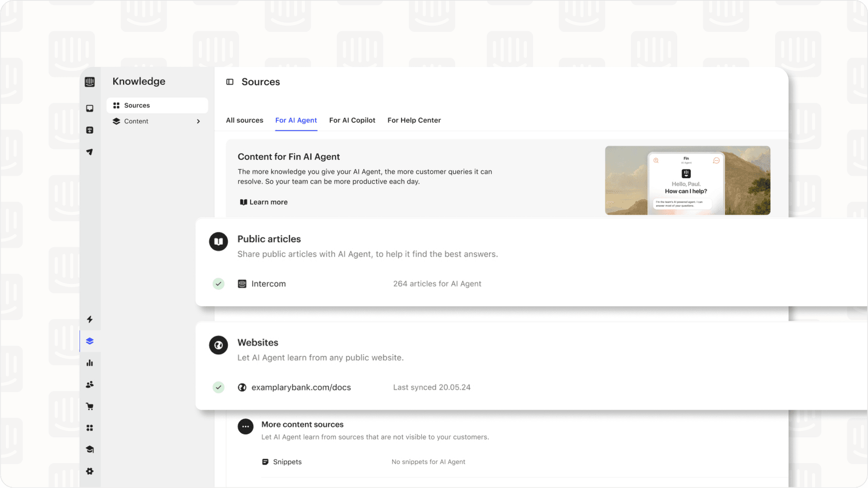Open the app store grid icon
Viewport: 868px width, 488px height.
pyautogui.click(x=90, y=428)
